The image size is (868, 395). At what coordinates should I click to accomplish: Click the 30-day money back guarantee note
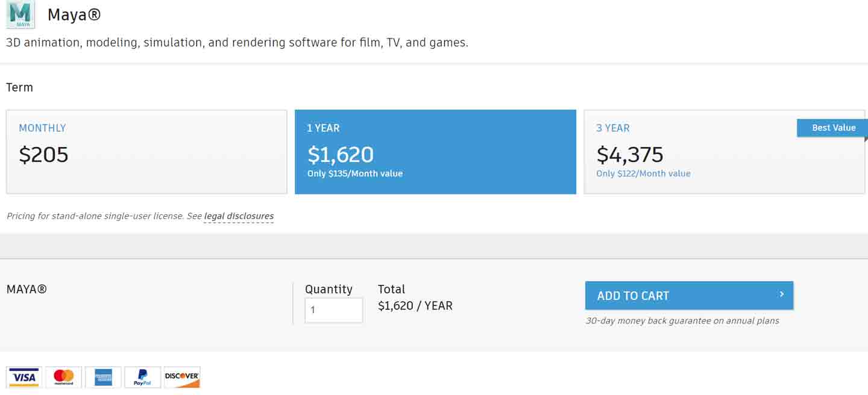click(x=682, y=321)
